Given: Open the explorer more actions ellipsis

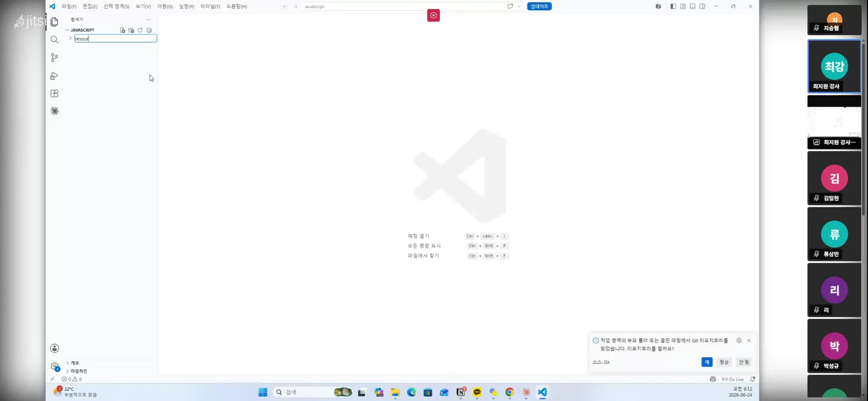Looking at the screenshot, I should pyautogui.click(x=148, y=19).
